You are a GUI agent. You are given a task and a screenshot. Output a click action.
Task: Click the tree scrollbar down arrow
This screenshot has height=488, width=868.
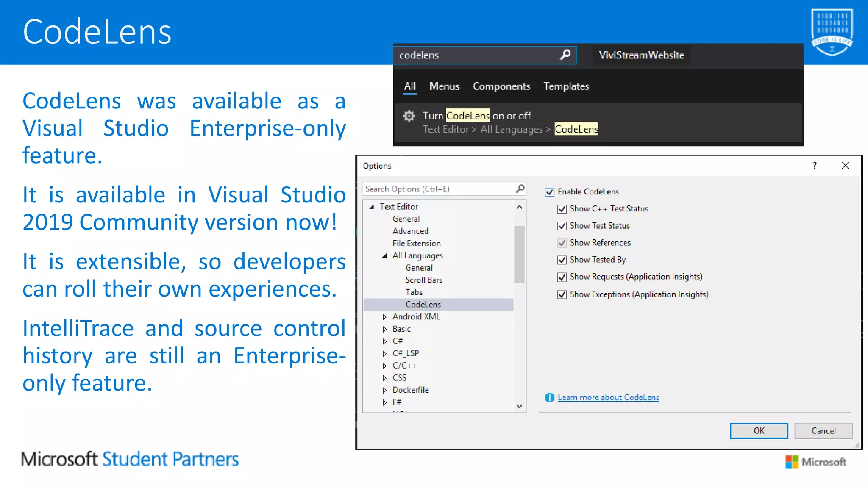point(519,406)
